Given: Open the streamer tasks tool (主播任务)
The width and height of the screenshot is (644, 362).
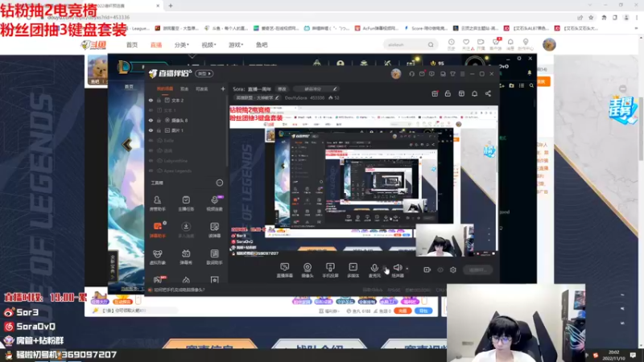Looking at the screenshot, I should (x=186, y=204).
